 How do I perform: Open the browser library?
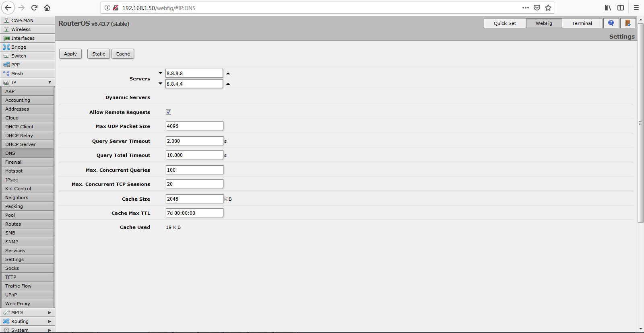608,8
